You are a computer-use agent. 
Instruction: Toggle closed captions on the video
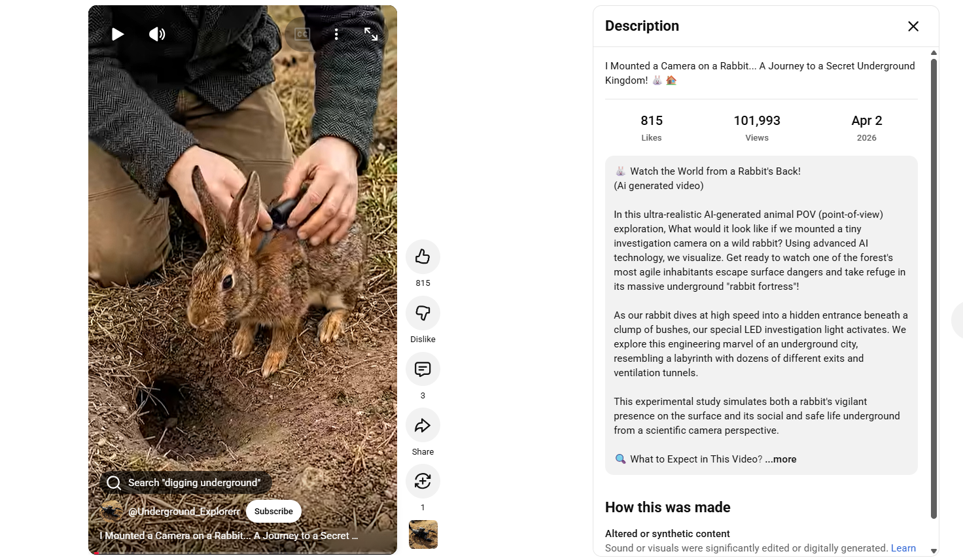tap(302, 34)
